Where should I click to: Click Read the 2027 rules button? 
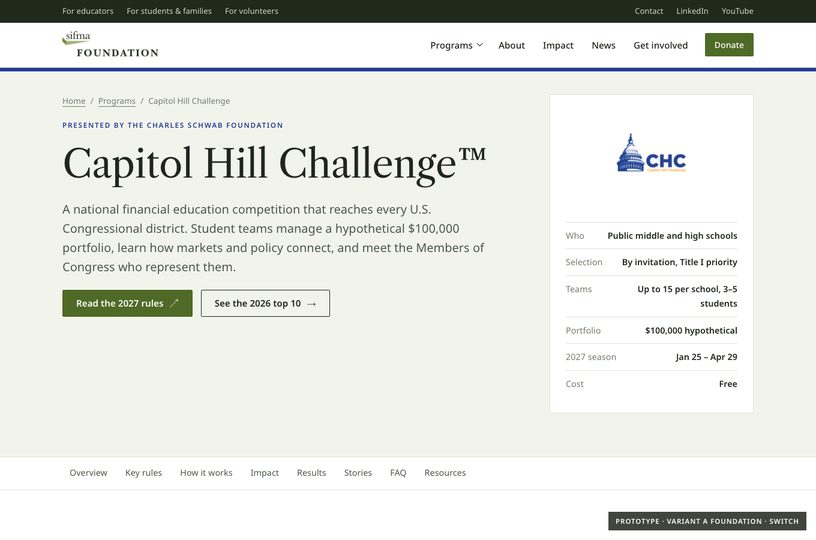pos(128,303)
